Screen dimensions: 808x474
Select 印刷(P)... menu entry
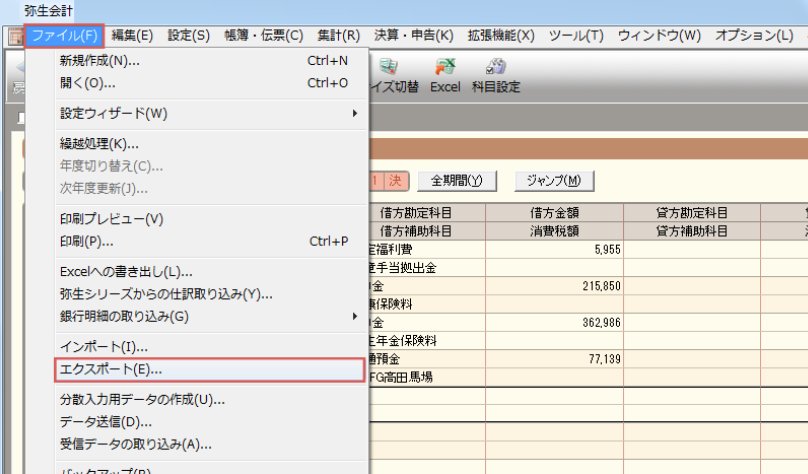[x=211, y=241]
